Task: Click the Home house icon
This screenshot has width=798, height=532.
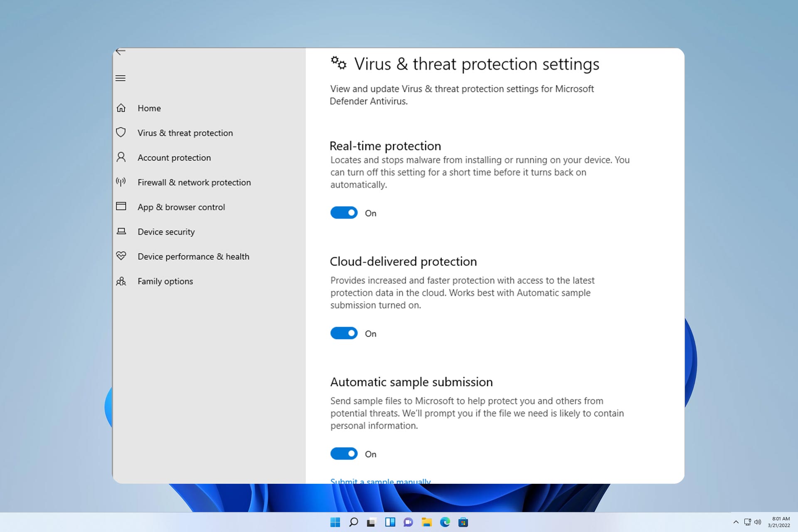Action: click(x=121, y=108)
